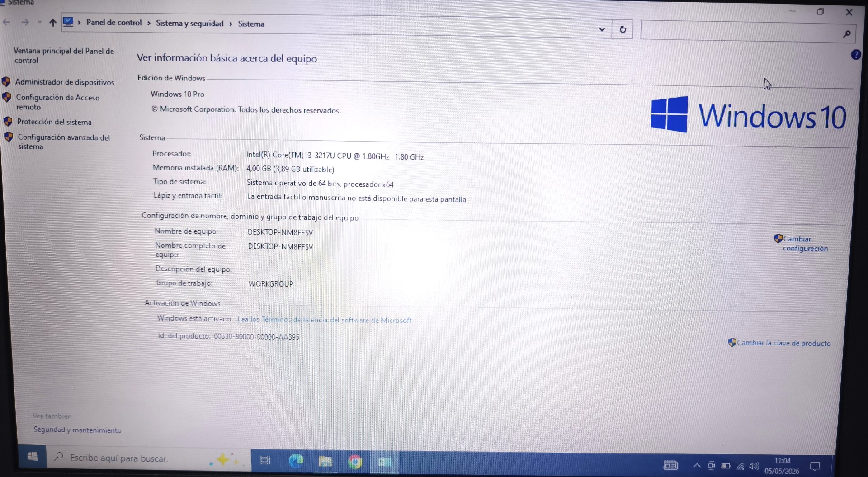Click the shield icon beside Protección del sistema

8,121
